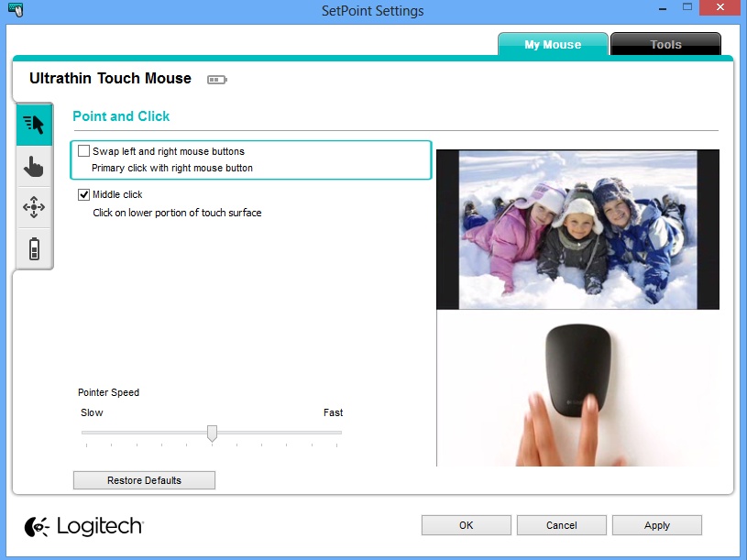
Task: Minimize the SetPoint Settings window
Action: pyautogui.click(x=662, y=8)
